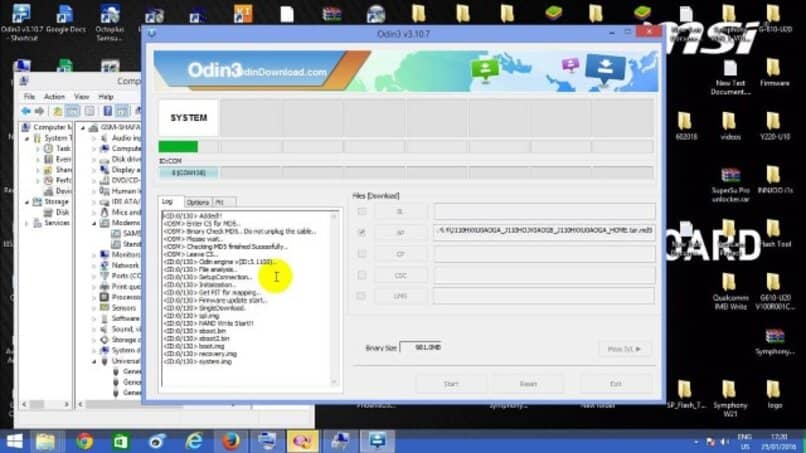Toggle the AP file checkbox in Odin
806x453 pixels.
[362, 232]
